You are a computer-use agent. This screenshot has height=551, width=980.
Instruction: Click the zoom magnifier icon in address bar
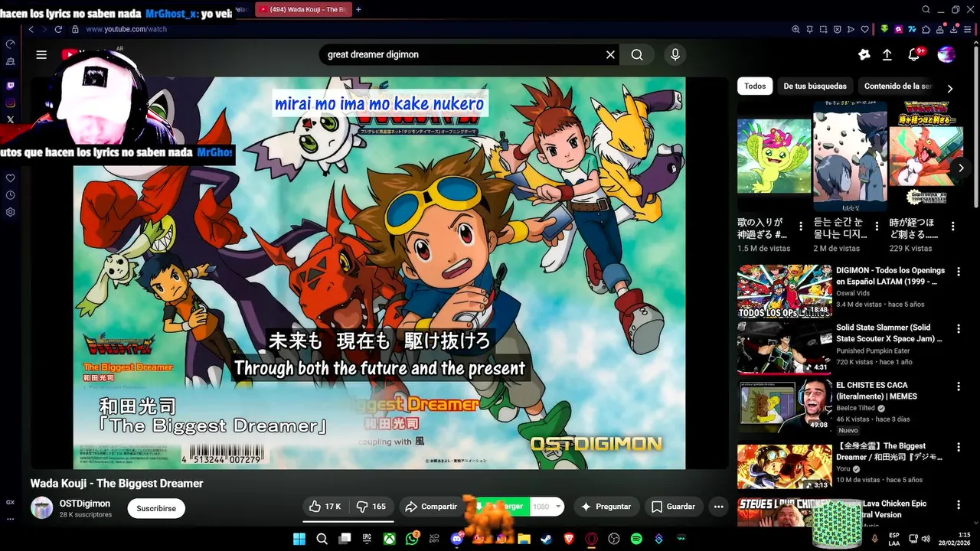(795, 29)
